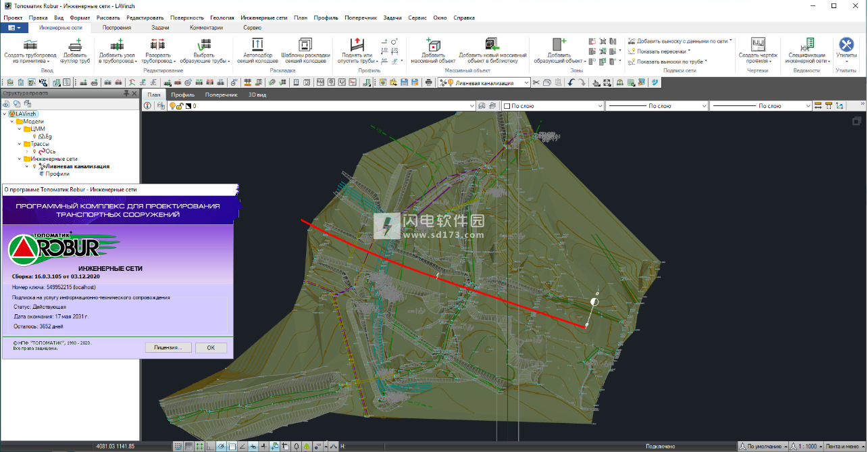Click OK in the about dialog

(x=211, y=347)
